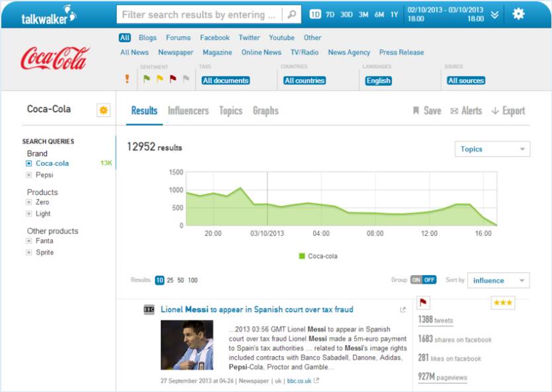Click BBC source icon beside headline
Image resolution: width=552 pixels, height=392 pixels.
click(x=150, y=309)
